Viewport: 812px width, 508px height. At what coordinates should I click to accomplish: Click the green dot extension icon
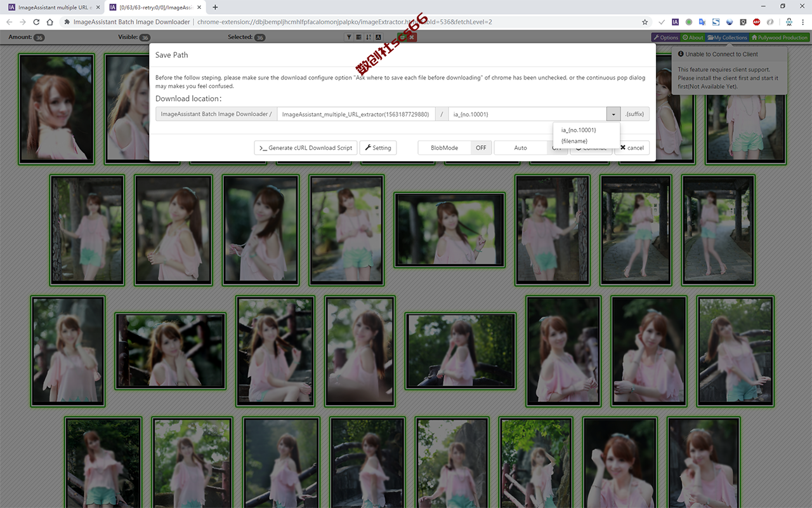(689, 22)
